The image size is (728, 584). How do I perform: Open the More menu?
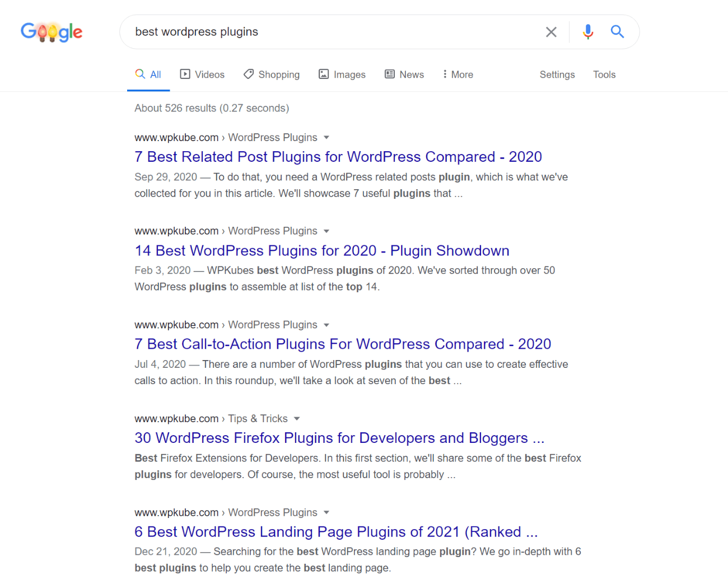[458, 74]
